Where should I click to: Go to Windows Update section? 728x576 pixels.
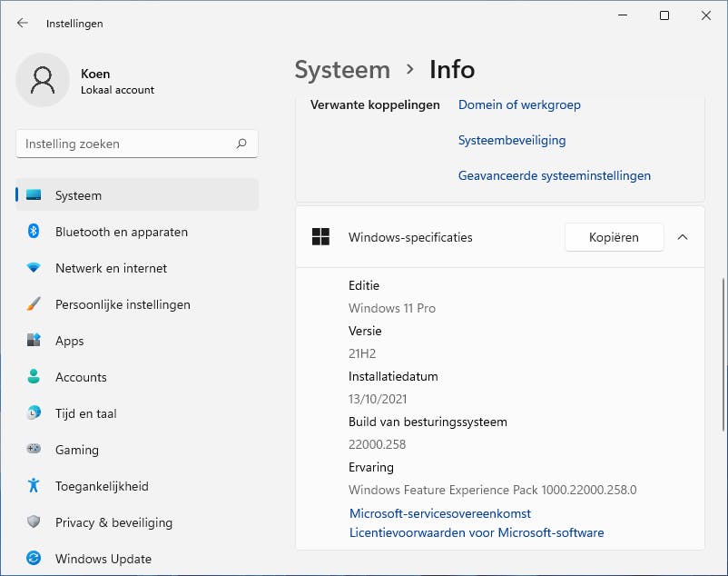click(103, 559)
